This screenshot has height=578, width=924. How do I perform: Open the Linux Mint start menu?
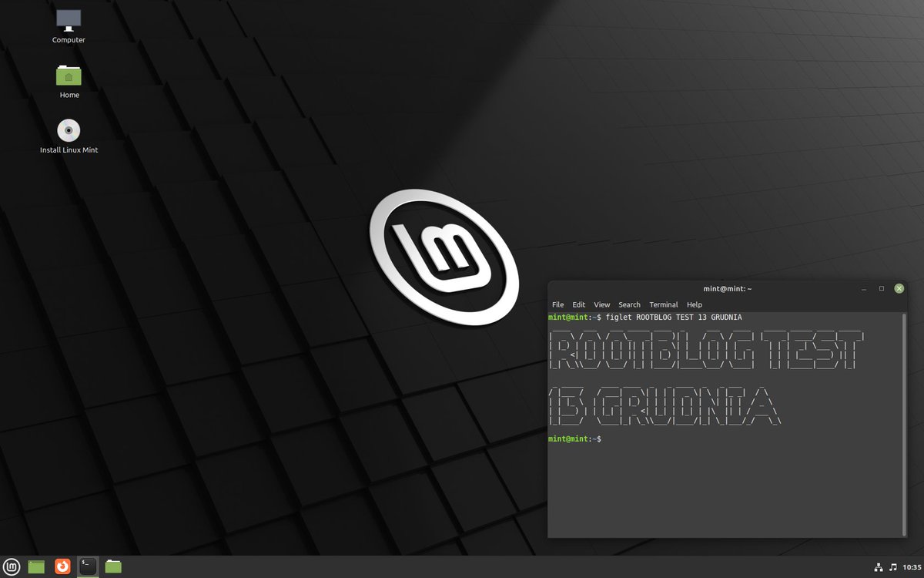pyautogui.click(x=11, y=566)
